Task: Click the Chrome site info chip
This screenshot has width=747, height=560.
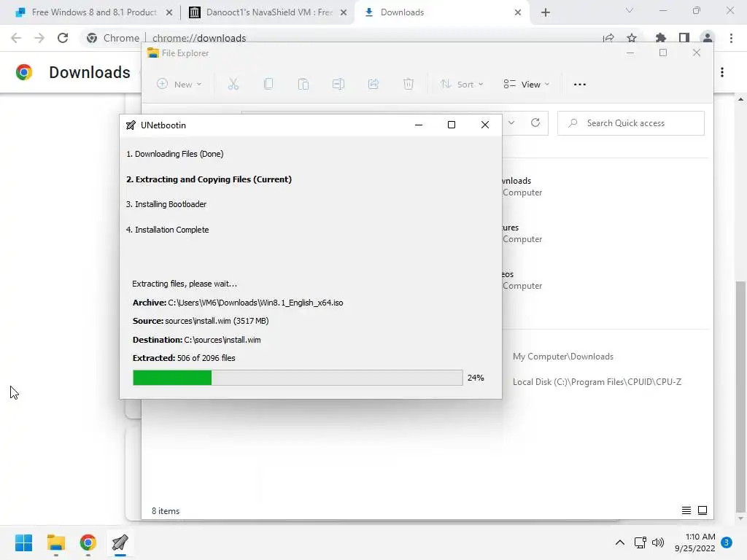Action: click(x=113, y=38)
